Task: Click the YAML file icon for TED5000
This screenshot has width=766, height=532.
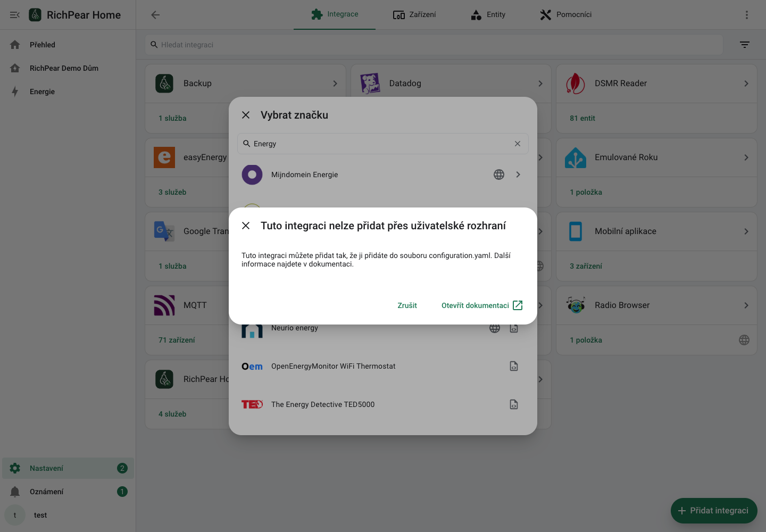Action: coord(514,404)
